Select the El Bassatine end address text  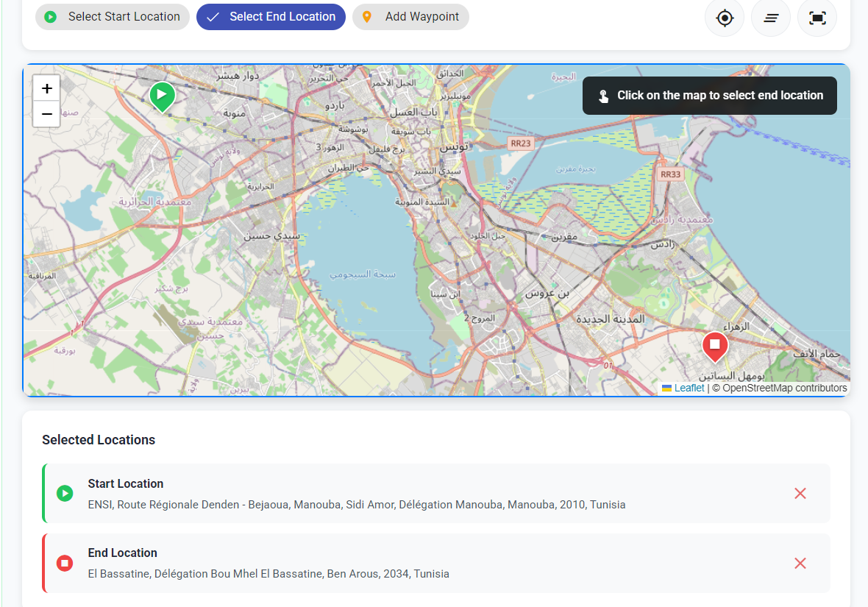[x=268, y=574]
